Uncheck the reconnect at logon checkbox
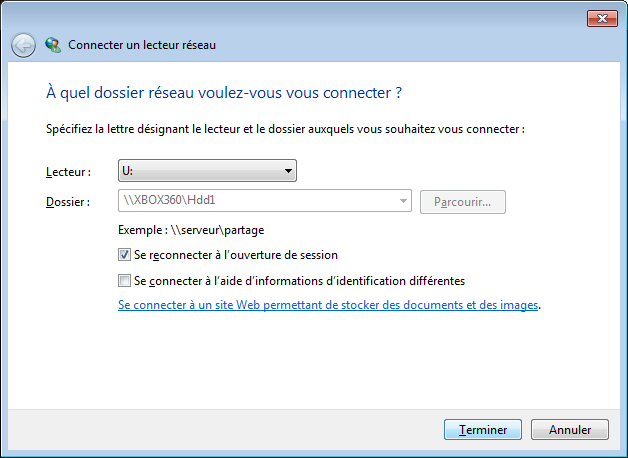The height and width of the screenshot is (458, 628). click(124, 255)
